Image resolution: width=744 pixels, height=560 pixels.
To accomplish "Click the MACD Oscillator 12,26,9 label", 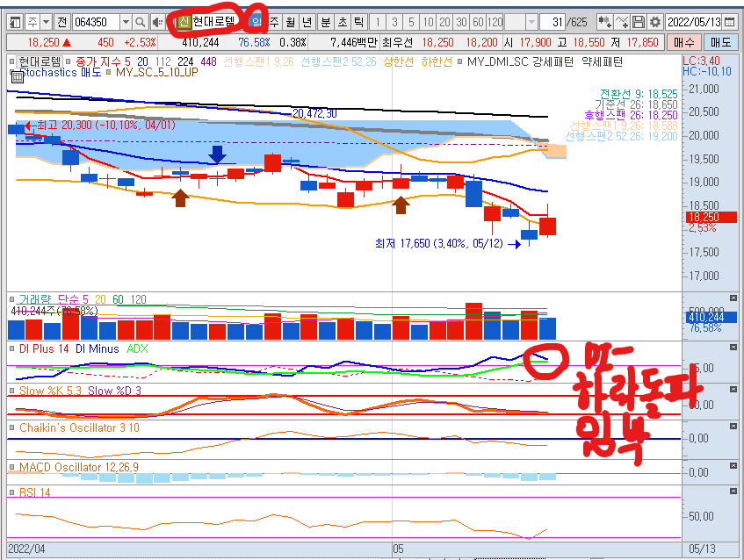I will click(x=79, y=467).
